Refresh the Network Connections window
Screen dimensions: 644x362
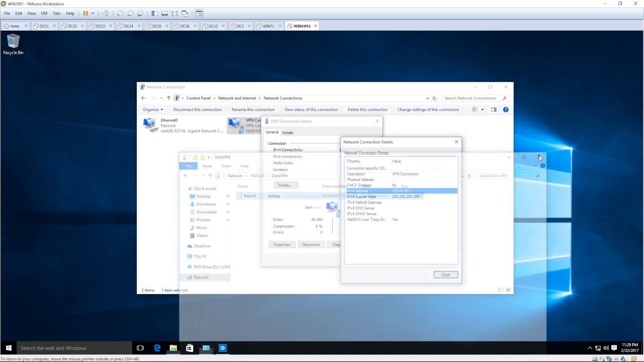point(434,98)
